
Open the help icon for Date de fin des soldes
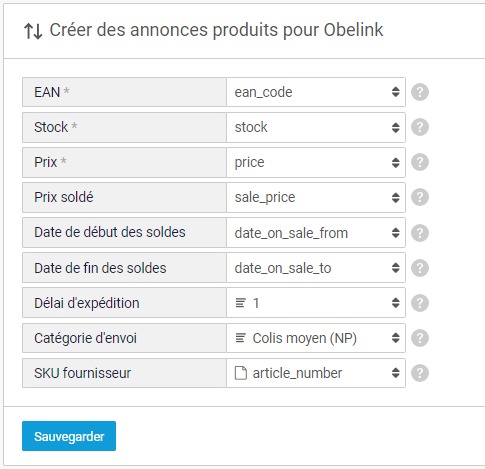pos(420,268)
